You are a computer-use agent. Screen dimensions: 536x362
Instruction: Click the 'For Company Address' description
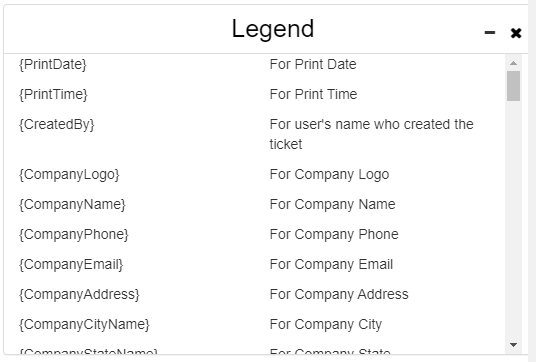339,294
